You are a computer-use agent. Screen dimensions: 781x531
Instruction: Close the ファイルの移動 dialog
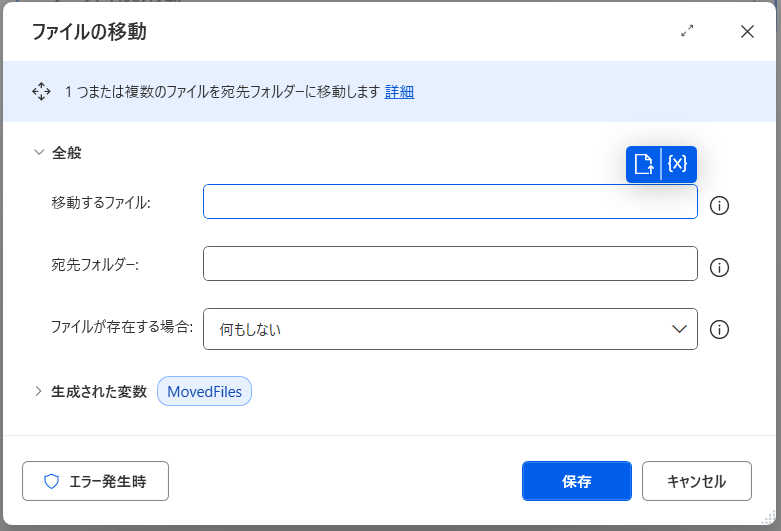pyautogui.click(x=747, y=31)
